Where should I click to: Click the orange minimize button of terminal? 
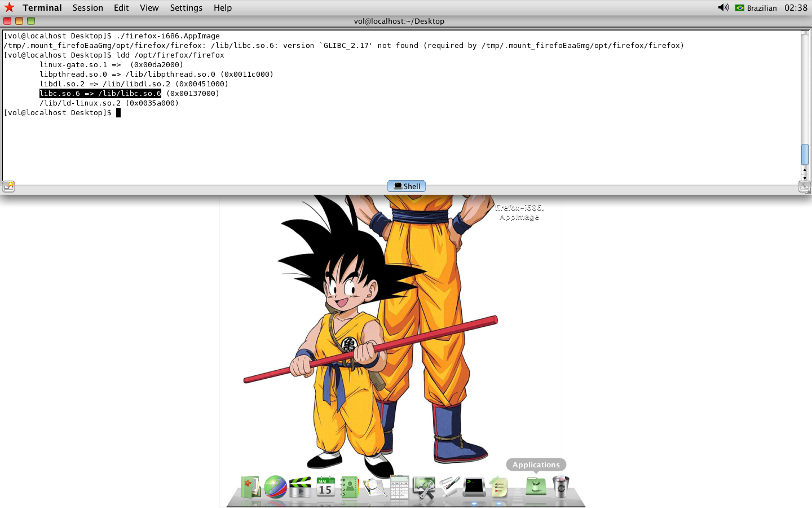[19, 21]
